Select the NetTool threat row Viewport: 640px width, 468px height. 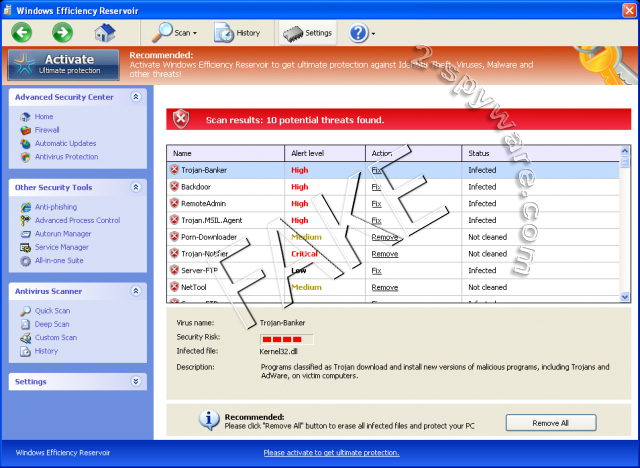pyautogui.click(x=393, y=287)
